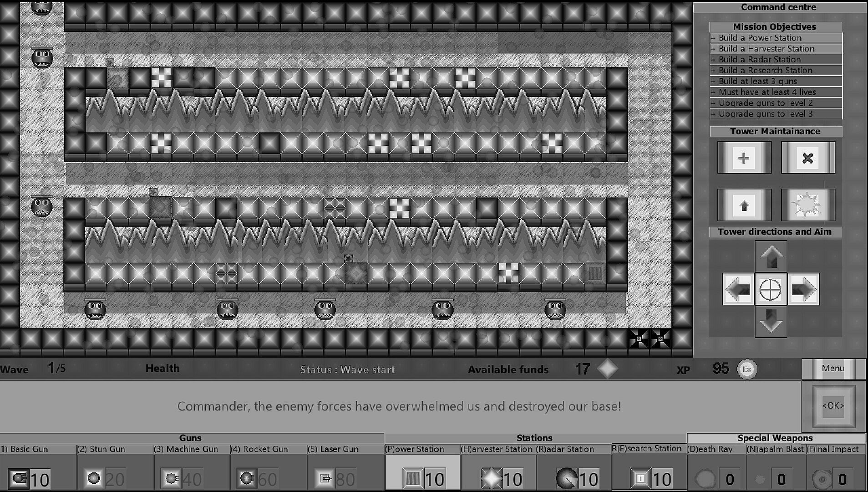This screenshot has height=492, width=868.
Task: Click the available funds diamond icon
Action: coord(607,369)
